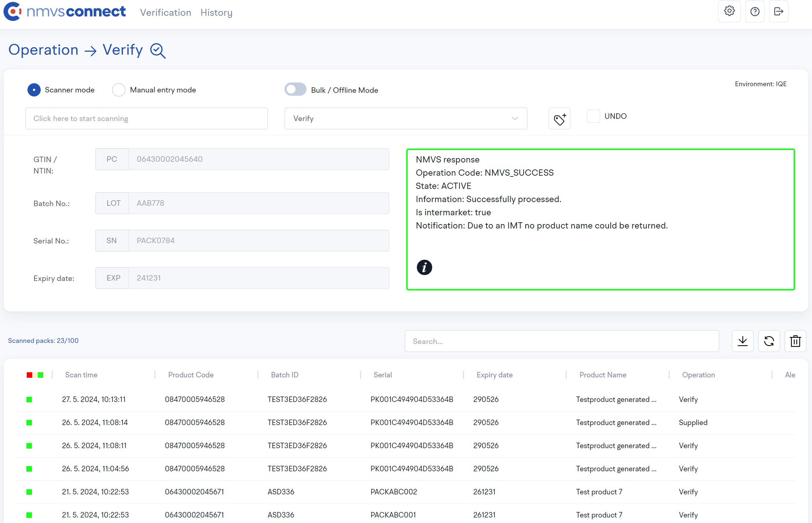
Task: Select Manual entry mode radio button
Action: [119, 90]
